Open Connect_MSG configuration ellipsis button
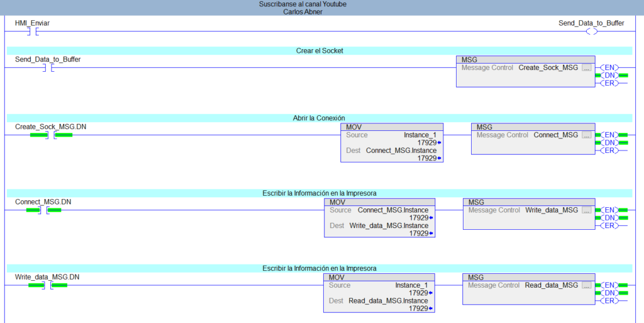This screenshot has width=644, height=323. click(587, 135)
